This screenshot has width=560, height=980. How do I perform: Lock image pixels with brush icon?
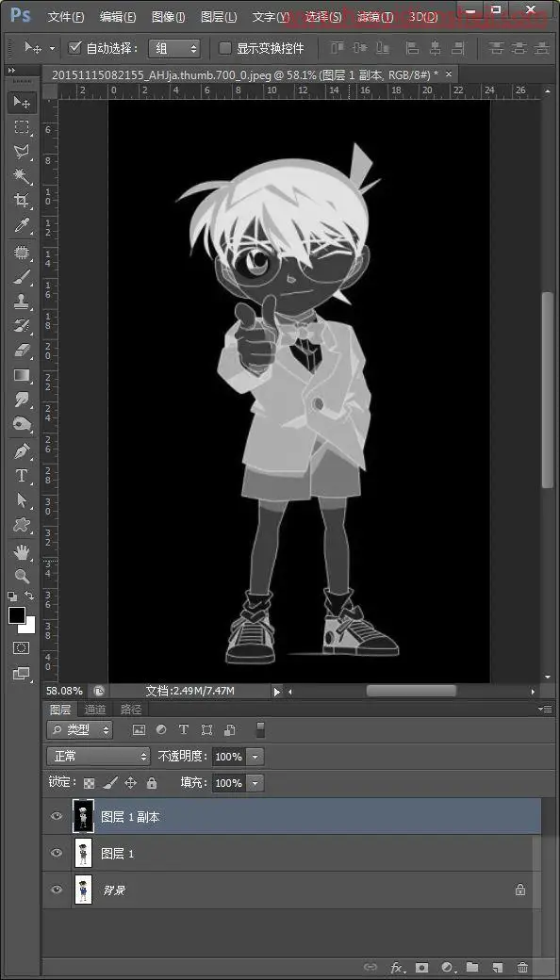coord(110,782)
